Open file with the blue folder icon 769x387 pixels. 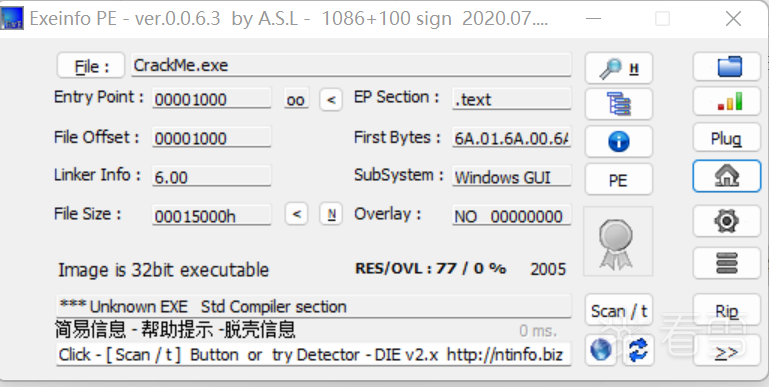point(727,66)
